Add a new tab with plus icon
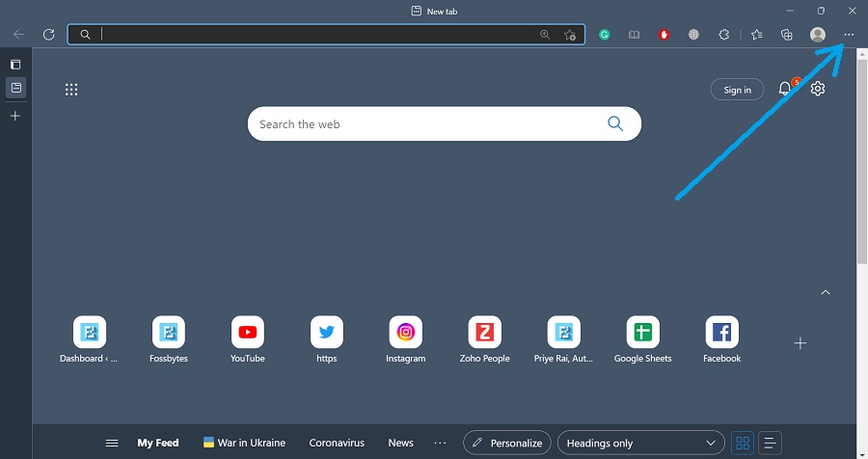 coord(15,116)
